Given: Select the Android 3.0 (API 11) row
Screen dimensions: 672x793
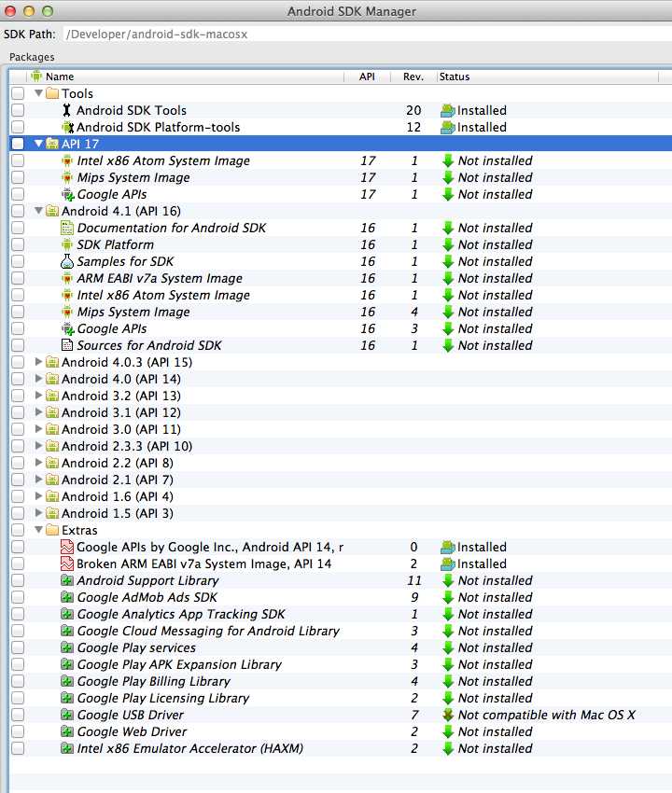Looking at the screenshot, I should click(340, 429).
